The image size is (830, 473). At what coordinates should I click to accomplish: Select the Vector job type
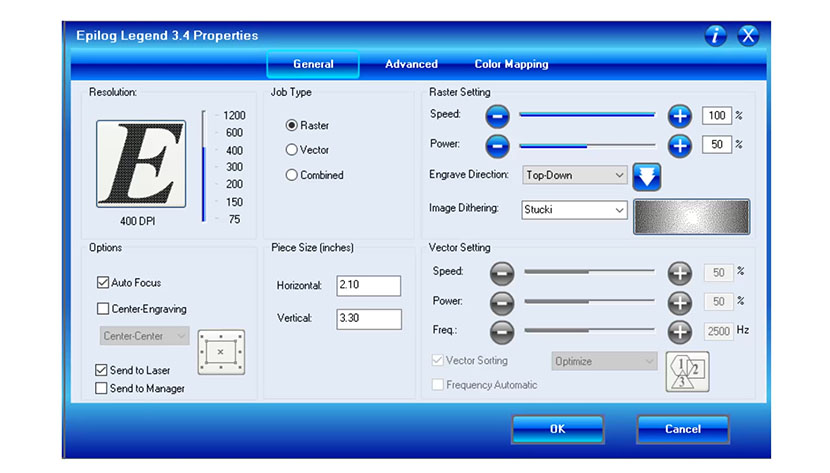[x=292, y=150]
